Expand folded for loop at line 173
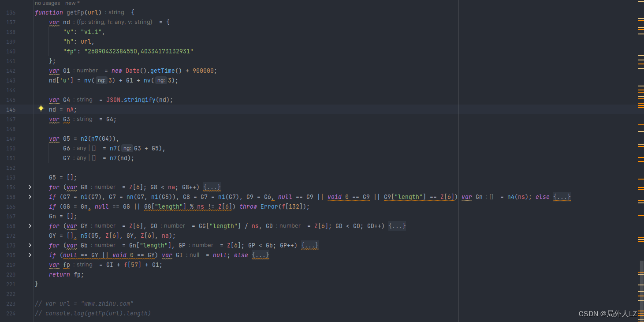 click(30, 245)
